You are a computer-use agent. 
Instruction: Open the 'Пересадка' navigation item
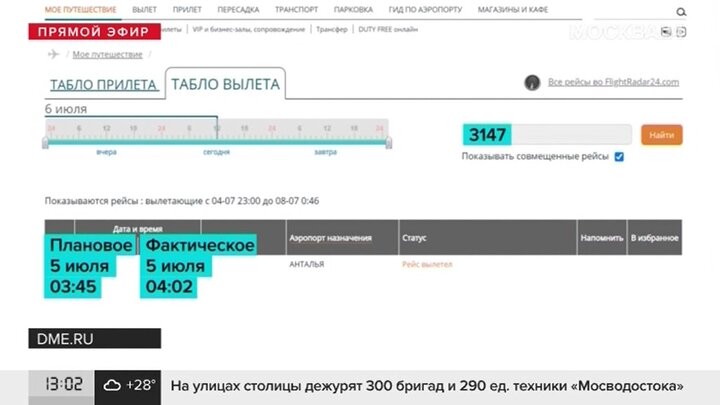pyautogui.click(x=239, y=9)
